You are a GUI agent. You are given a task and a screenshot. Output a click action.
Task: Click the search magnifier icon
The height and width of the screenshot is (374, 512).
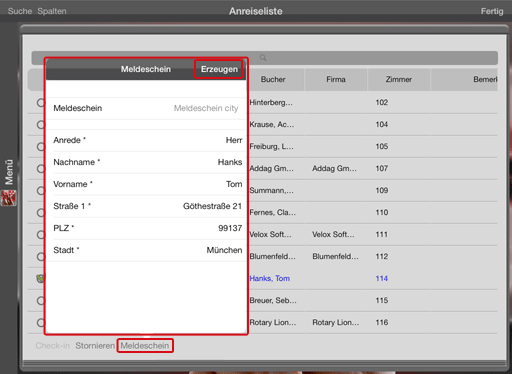263,58
